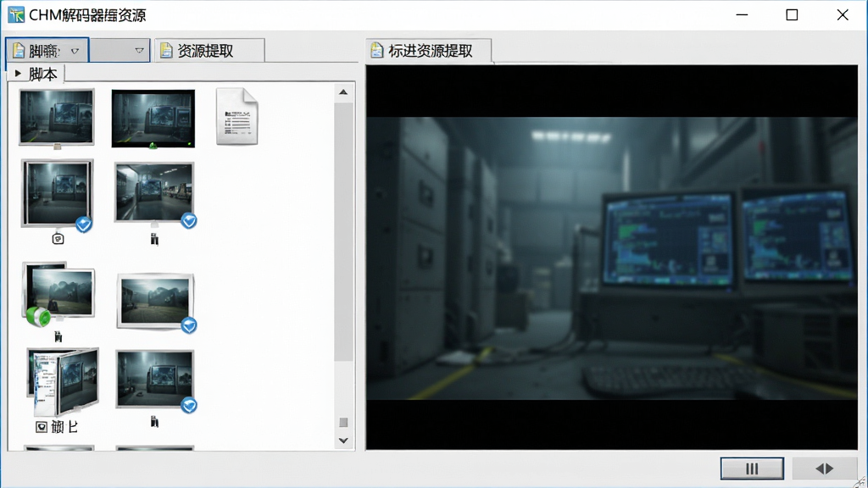Click the left-right arrows button
This screenshot has width=868, height=488.
coord(824,469)
